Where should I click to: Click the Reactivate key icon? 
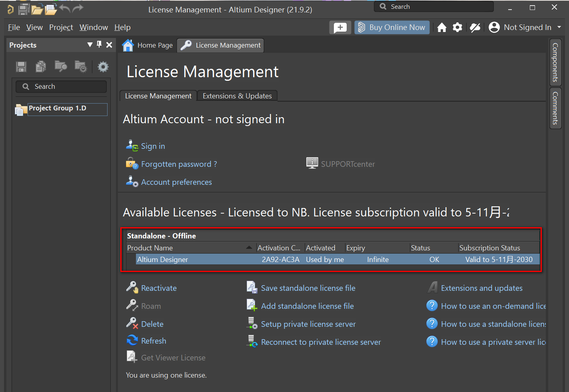[x=132, y=287]
